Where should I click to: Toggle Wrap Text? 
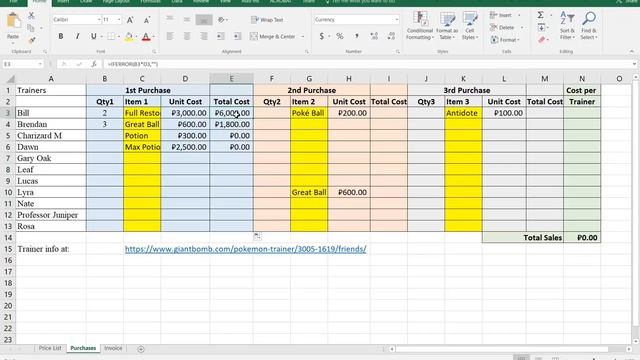click(x=267, y=20)
